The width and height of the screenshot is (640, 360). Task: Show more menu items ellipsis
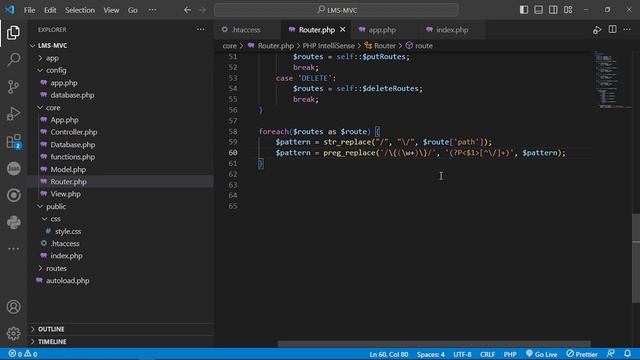tap(152, 10)
